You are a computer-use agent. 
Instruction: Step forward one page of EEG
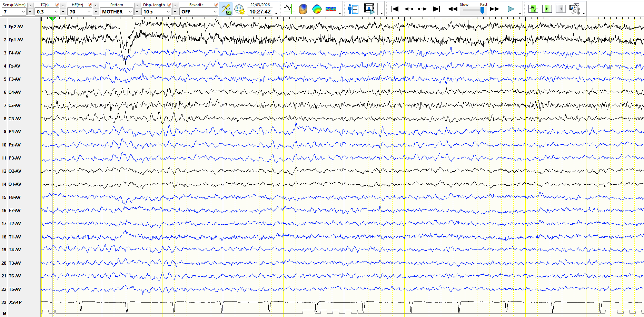423,9
